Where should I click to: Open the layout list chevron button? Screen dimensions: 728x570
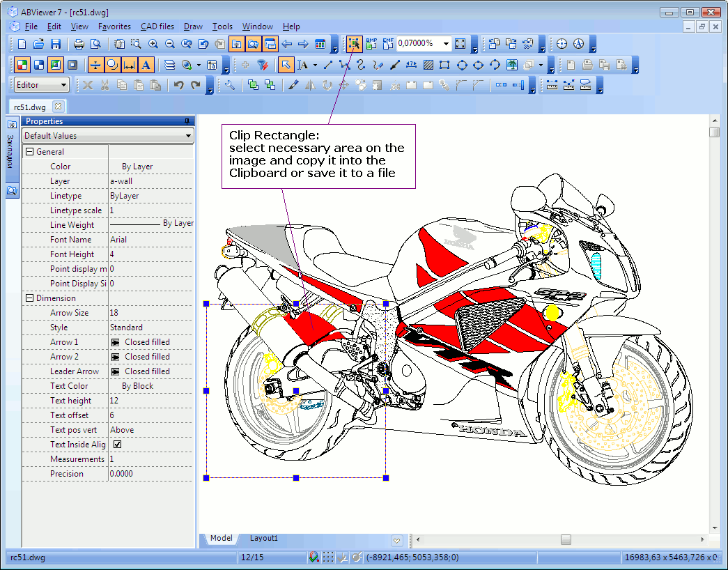pyautogui.click(x=396, y=540)
